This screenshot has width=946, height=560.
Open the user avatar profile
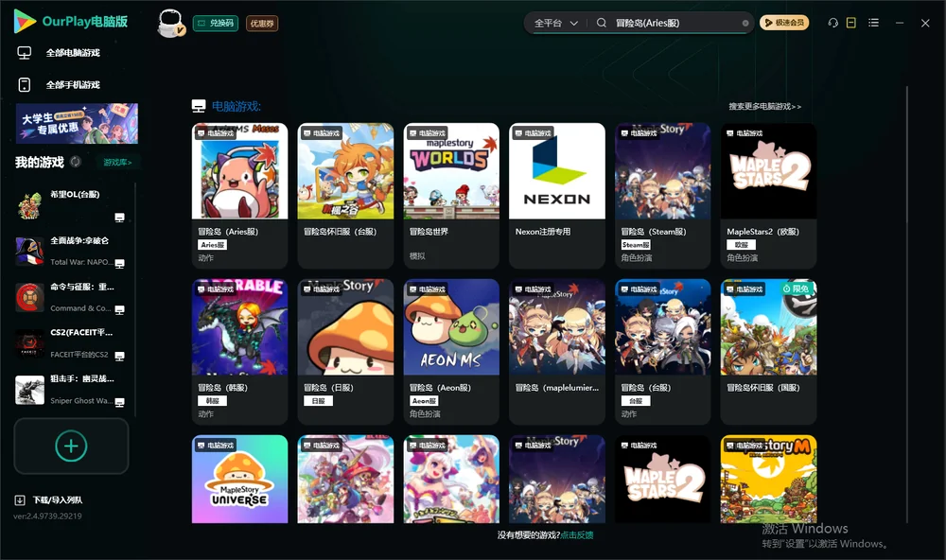pyautogui.click(x=170, y=23)
